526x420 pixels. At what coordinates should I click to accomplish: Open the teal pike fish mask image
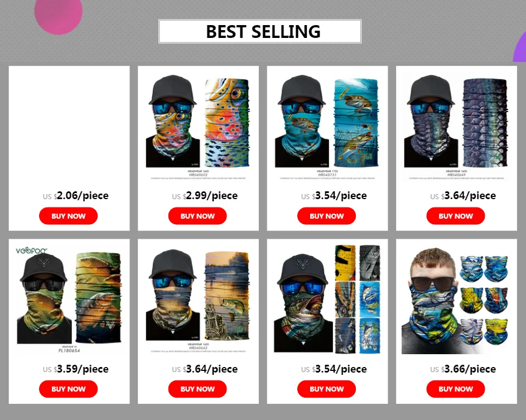327,127
